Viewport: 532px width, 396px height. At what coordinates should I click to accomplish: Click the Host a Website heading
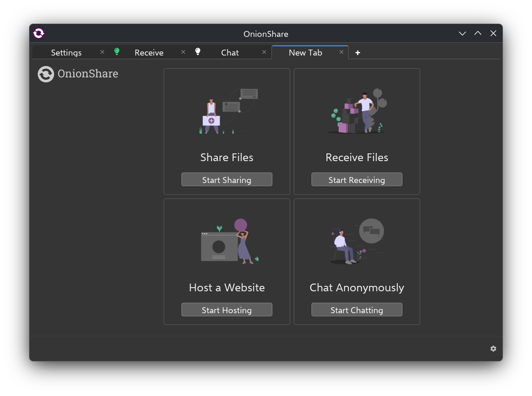click(226, 288)
